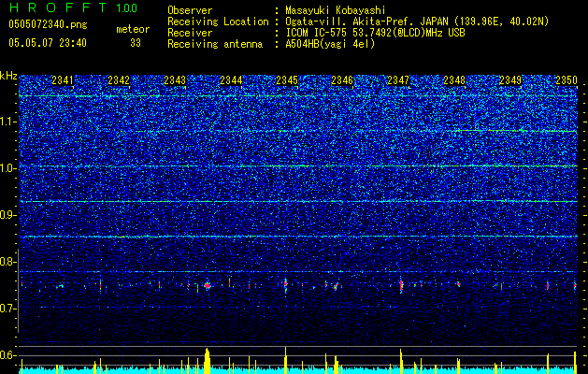Viewport: 588px width, 374px height.
Task: Click the Receiving Location label
Action: coord(218,22)
